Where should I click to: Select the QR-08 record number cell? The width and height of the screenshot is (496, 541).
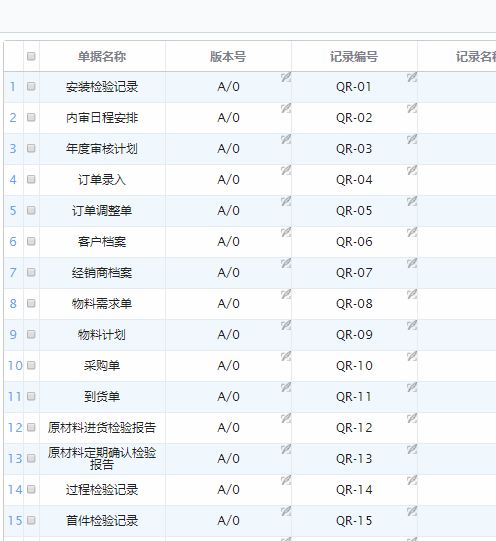[354, 304]
